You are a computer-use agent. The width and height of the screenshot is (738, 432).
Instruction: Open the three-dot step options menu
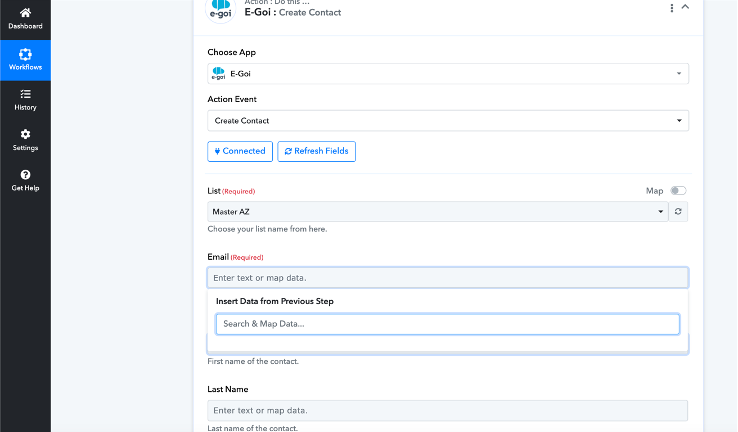pos(672,8)
